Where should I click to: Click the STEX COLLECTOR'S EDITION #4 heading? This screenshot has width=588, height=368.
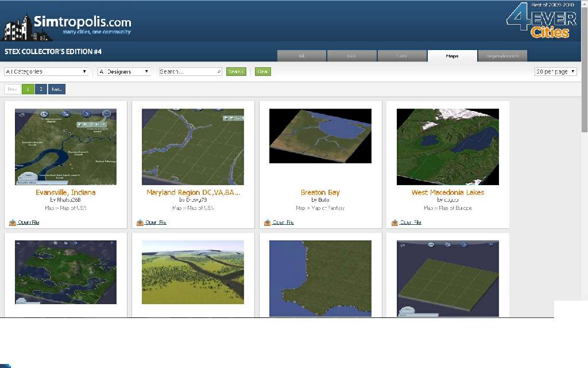pyautogui.click(x=53, y=51)
